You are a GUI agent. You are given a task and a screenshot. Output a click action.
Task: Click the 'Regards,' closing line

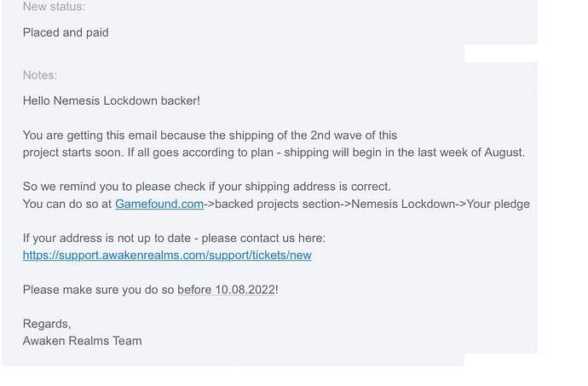[x=47, y=324]
